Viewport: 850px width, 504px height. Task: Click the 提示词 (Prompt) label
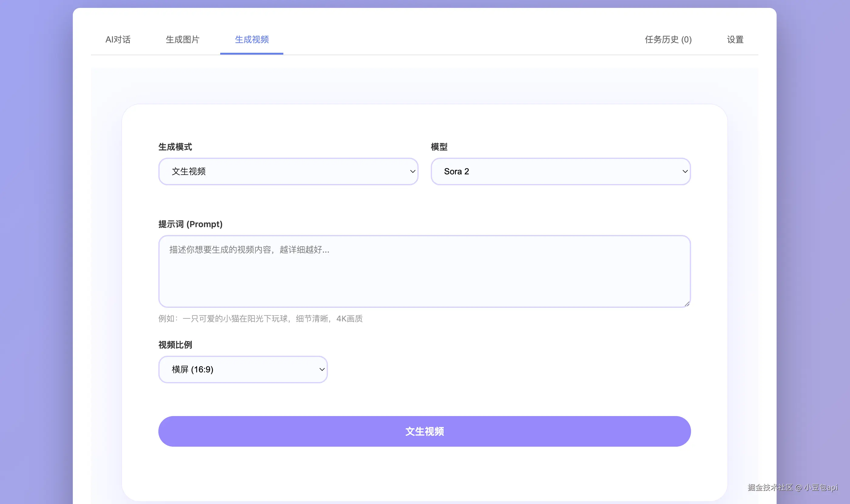click(190, 224)
